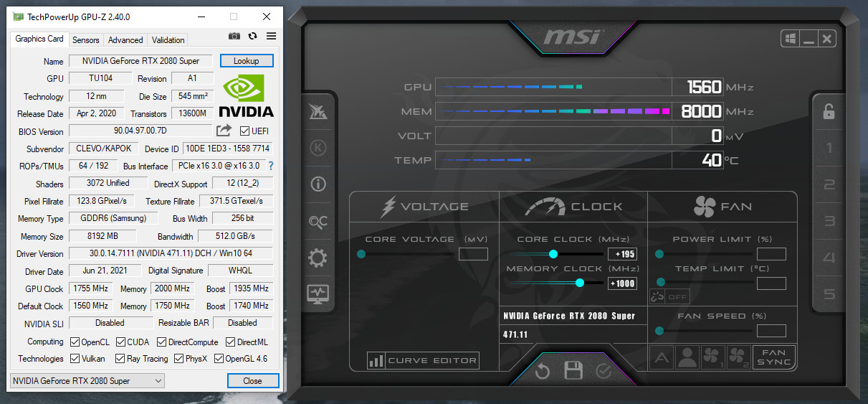Screen dimensions: 868x404
Task: Take a GPU-Z screenshot with camera icon
Action: (234, 37)
